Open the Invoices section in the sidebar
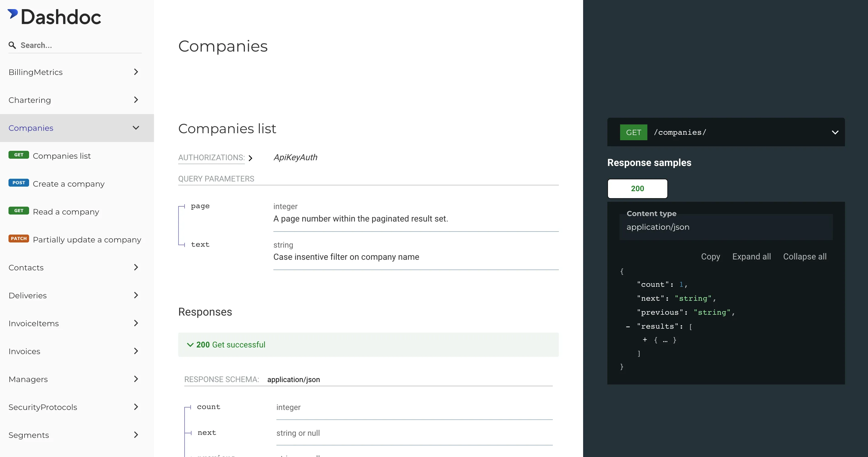 pos(136,351)
